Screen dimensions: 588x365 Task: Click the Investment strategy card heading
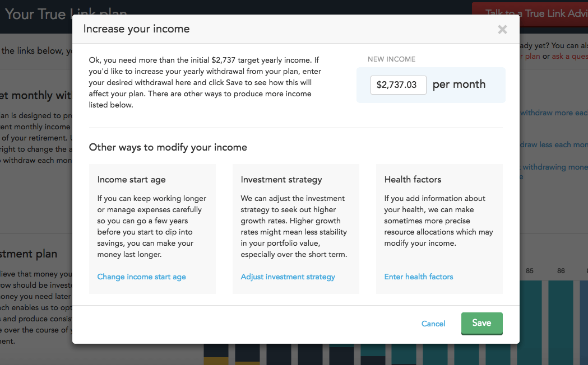(x=281, y=180)
